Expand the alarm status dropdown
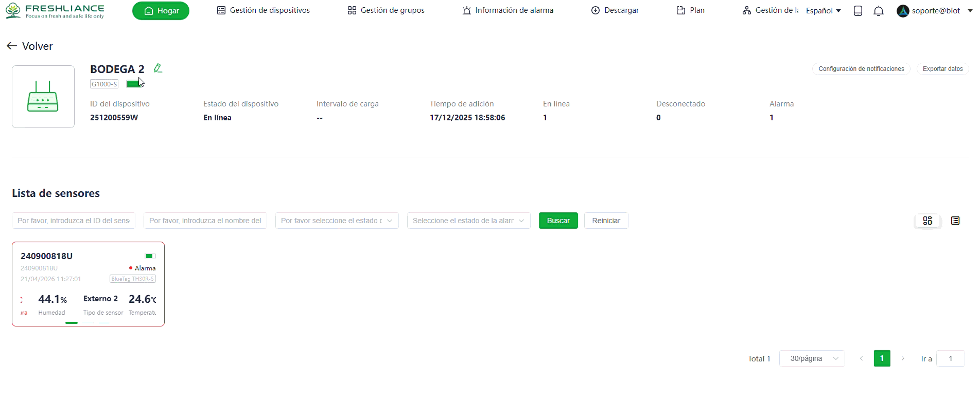Viewport: 980px width, 401px height. (468, 221)
